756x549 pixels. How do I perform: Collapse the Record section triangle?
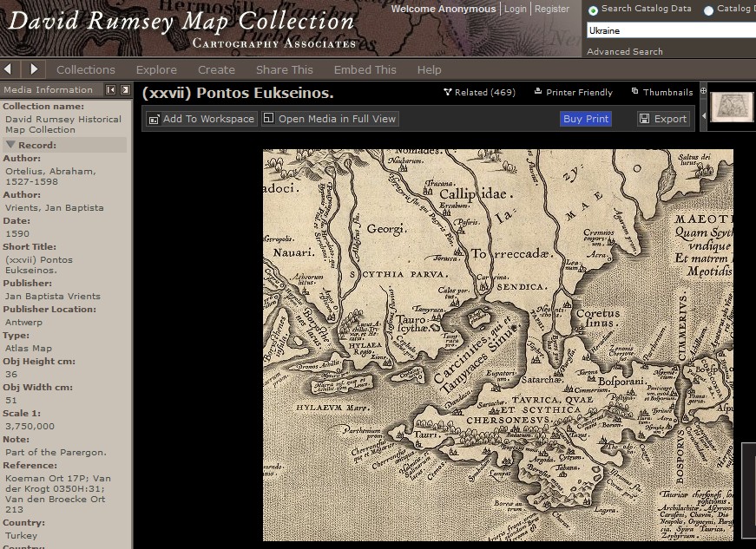(x=10, y=145)
